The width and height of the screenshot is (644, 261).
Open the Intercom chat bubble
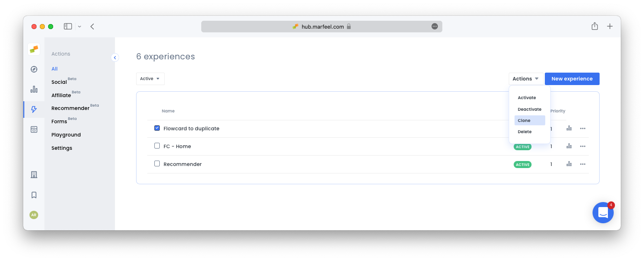603,212
